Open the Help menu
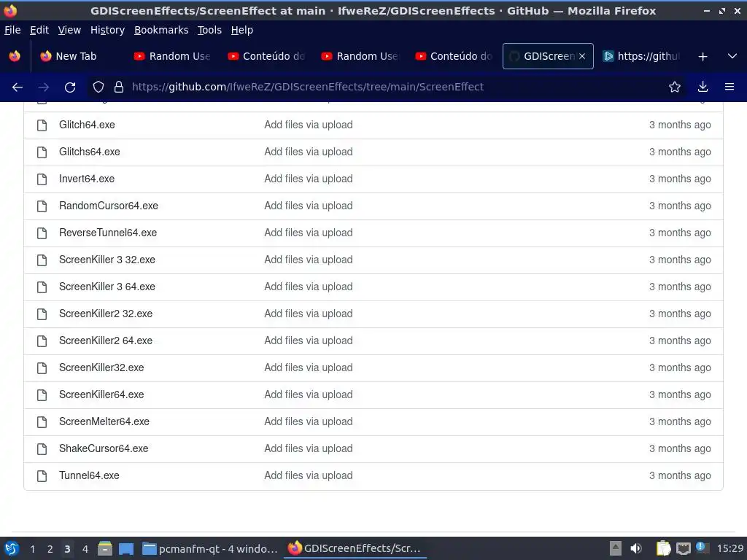Image resolution: width=747 pixels, height=560 pixels. (242, 30)
